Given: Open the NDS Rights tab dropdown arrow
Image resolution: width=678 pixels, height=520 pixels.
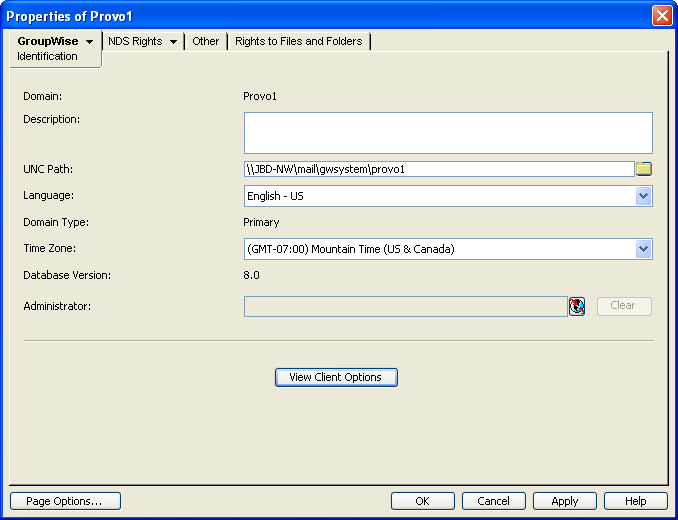Looking at the screenshot, I should (x=173, y=42).
